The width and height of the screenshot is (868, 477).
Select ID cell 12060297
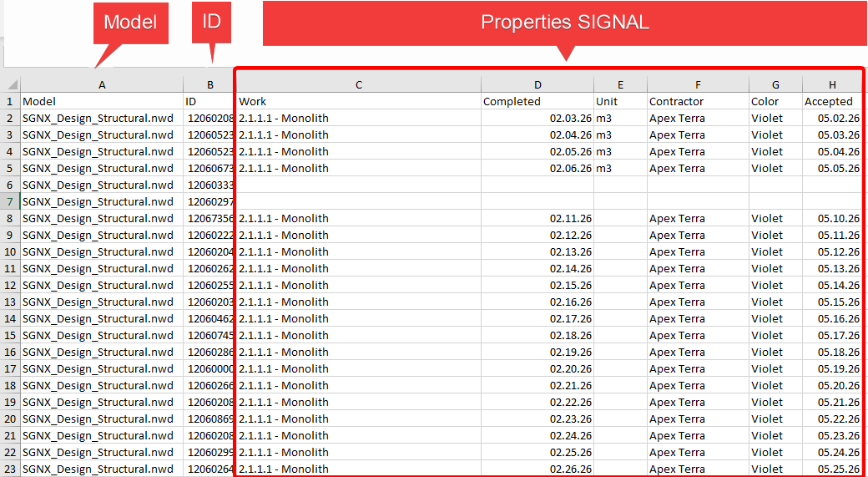pos(209,201)
